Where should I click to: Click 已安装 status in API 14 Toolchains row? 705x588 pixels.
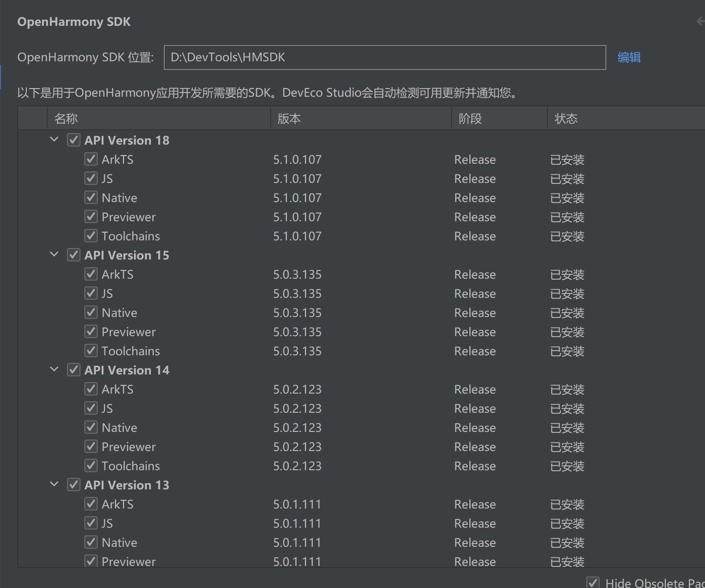(x=568, y=466)
